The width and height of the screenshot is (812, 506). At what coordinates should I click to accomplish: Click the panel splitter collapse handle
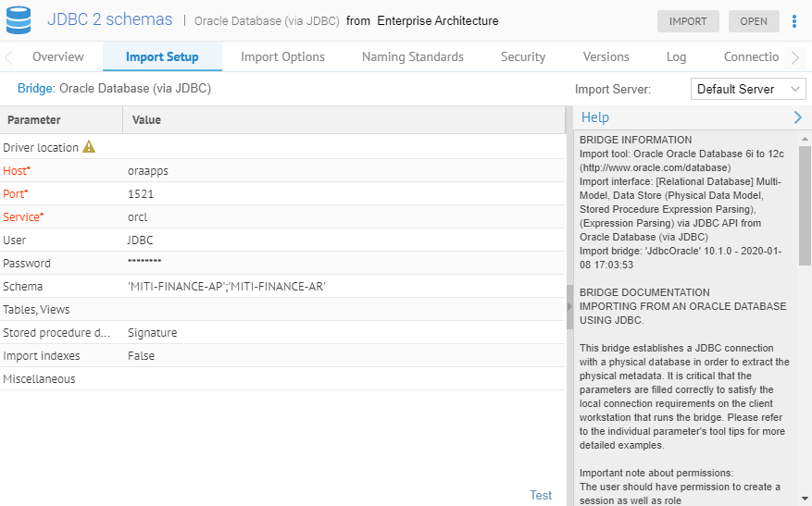[x=569, y=307]
